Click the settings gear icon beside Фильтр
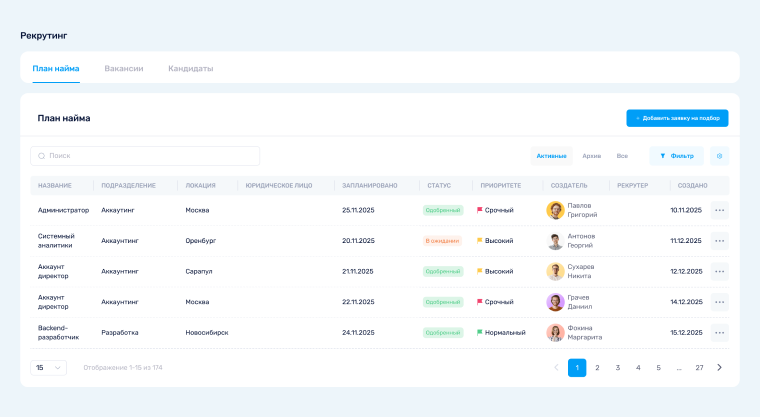 coord(719,156)
